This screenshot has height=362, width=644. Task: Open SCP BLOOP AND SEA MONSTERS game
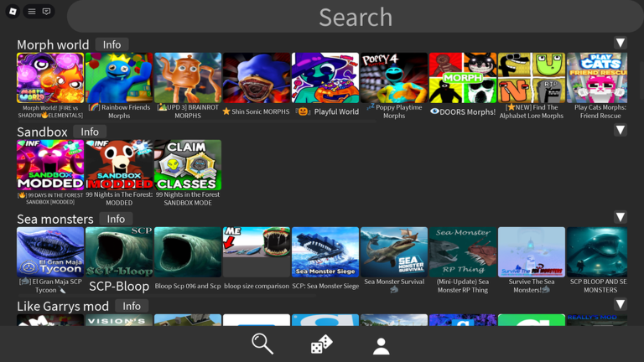click(x=597, y=252)
